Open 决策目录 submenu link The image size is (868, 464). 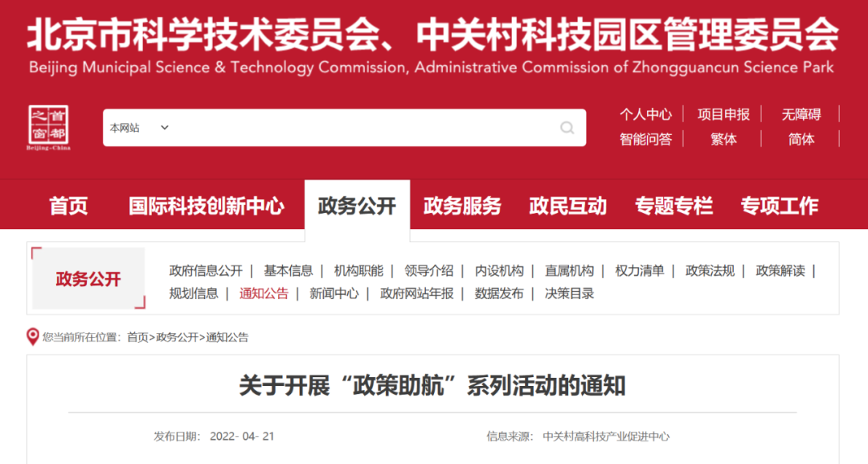tap(570, 294)
